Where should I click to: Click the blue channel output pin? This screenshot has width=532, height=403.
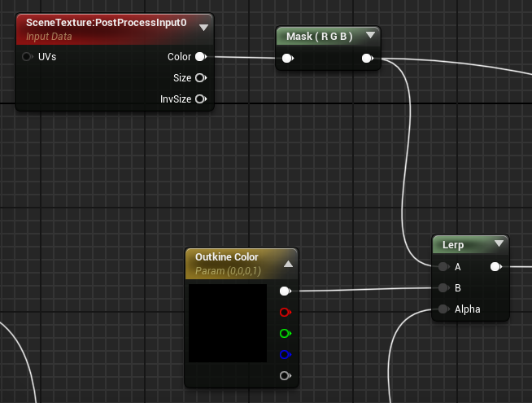click(x=284, y=354)
